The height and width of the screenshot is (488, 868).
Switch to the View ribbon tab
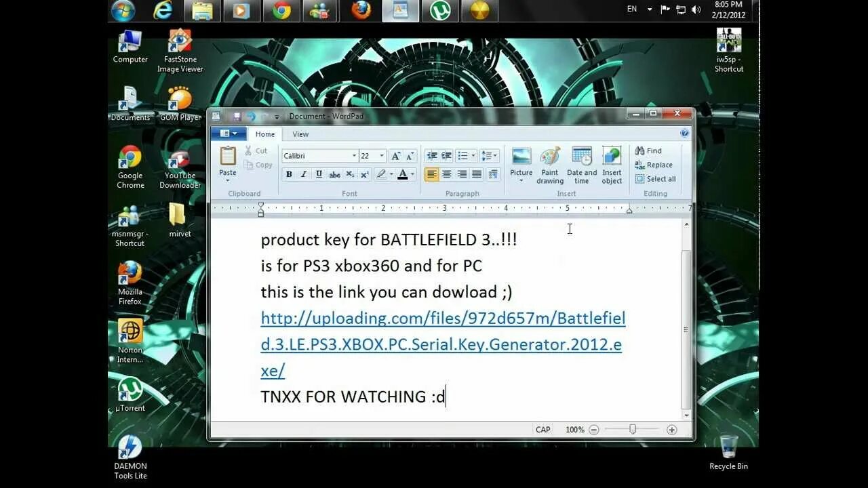300,134
